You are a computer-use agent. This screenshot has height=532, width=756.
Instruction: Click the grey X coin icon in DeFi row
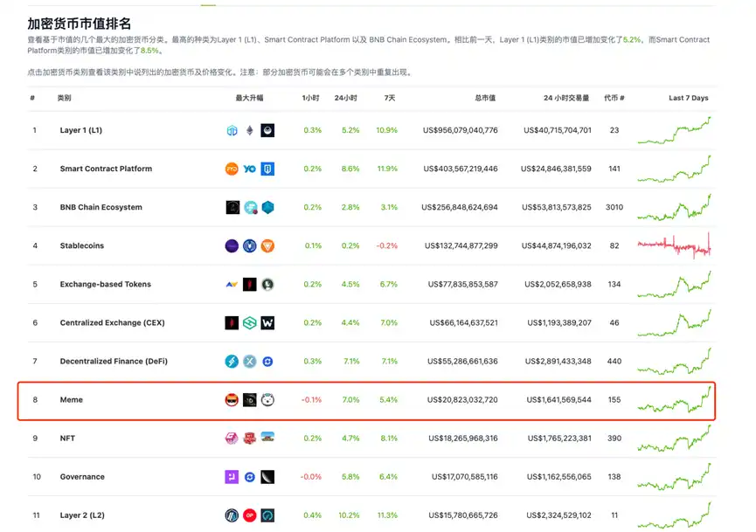click(249, 361)
